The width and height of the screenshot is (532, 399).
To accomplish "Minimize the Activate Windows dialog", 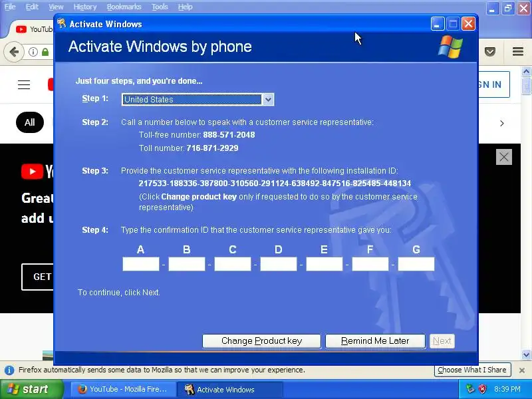I will pos(438,24).
